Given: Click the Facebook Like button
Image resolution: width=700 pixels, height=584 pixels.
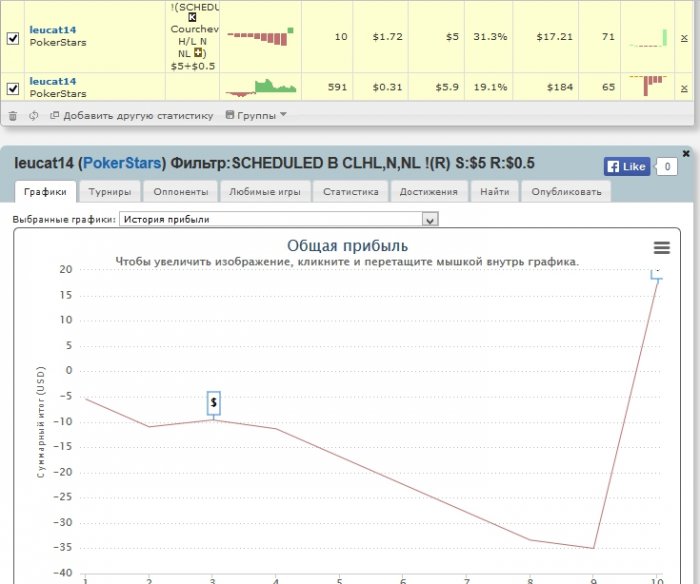Looking at the screenshot, I should coord(627,167).
